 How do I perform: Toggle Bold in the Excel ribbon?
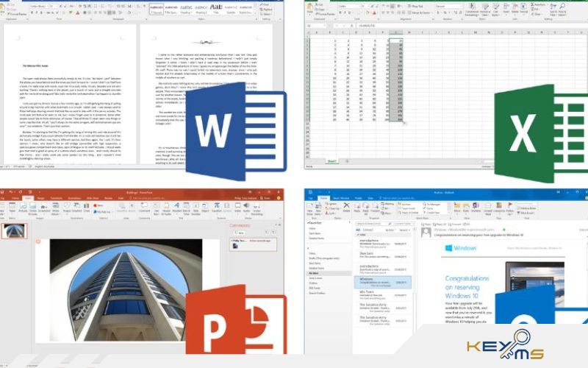(340, 13)
